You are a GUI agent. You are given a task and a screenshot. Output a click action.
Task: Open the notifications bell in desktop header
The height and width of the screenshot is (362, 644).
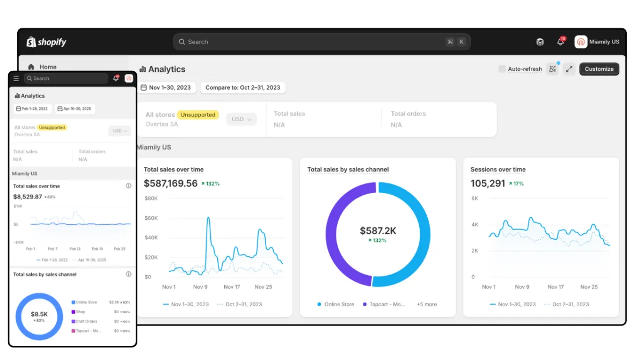[x=560, y=42]
